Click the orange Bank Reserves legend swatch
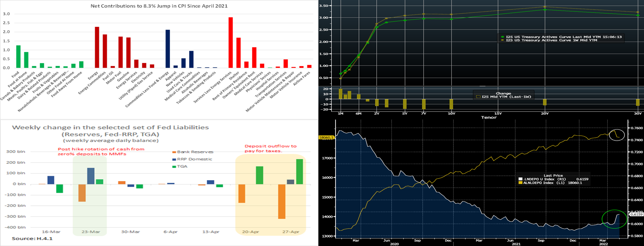The height and width of the screenshot is (246, 644). pyautogui.click(x=174, y=152)
